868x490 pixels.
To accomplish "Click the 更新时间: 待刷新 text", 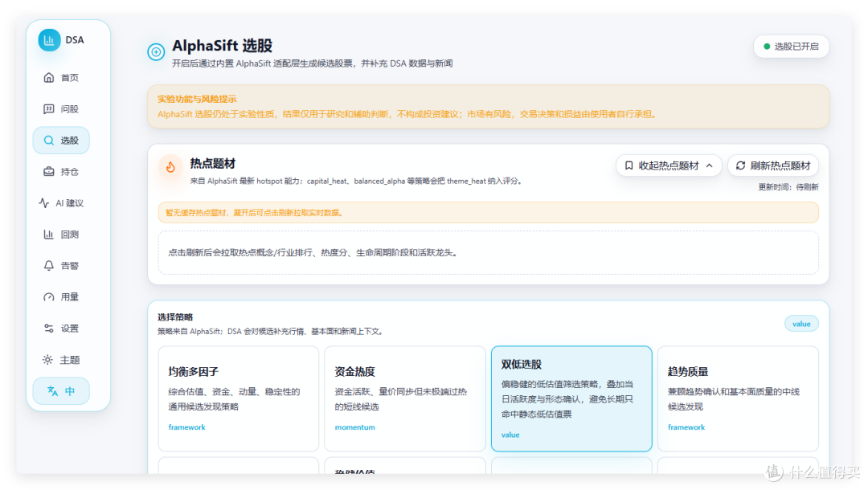I will tap(788, 187).
